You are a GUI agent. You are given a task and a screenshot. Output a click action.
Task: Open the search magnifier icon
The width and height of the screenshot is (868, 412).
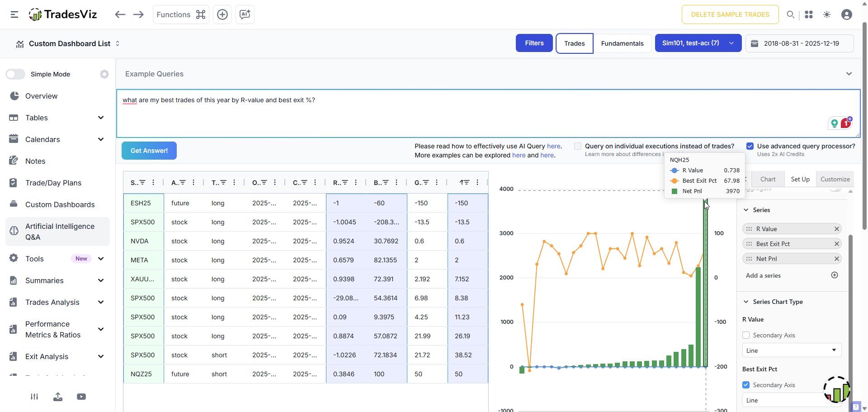(791, 14)
